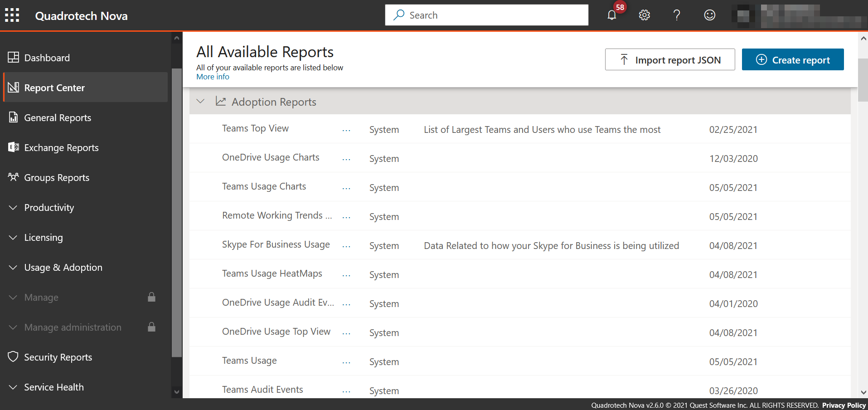Click the Quadrotech Nova title
This screenshot has height=410, width=868.
coord(81,16)
